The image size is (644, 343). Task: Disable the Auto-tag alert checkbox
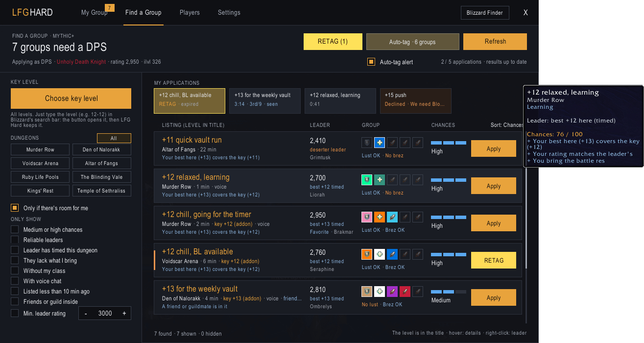371,62
